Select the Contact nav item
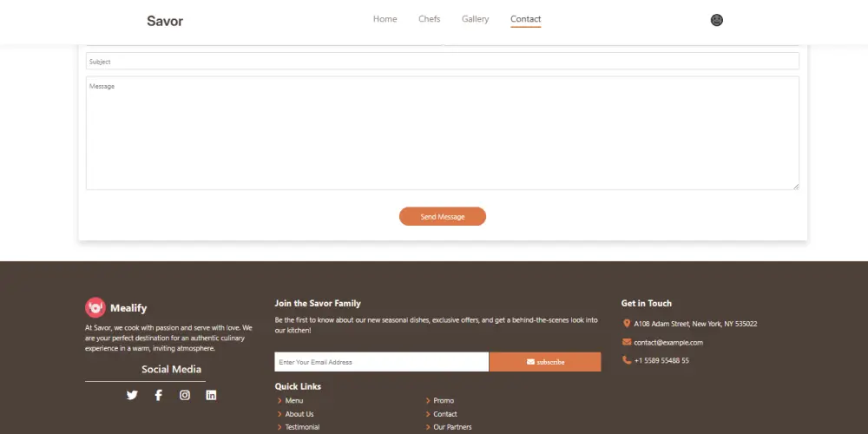Image resolution: width=868 pixels, height=434 pixels. [x=525, y=19]
